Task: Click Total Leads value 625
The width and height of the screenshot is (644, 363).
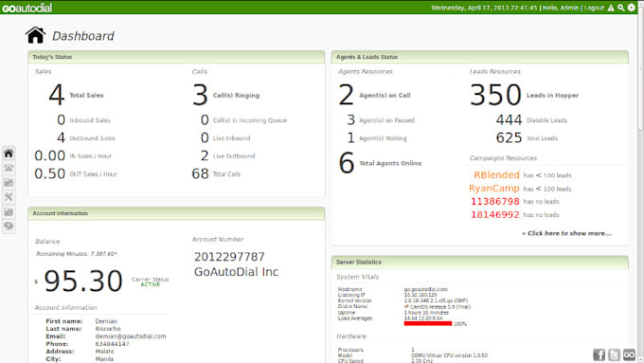Action: 509,137
